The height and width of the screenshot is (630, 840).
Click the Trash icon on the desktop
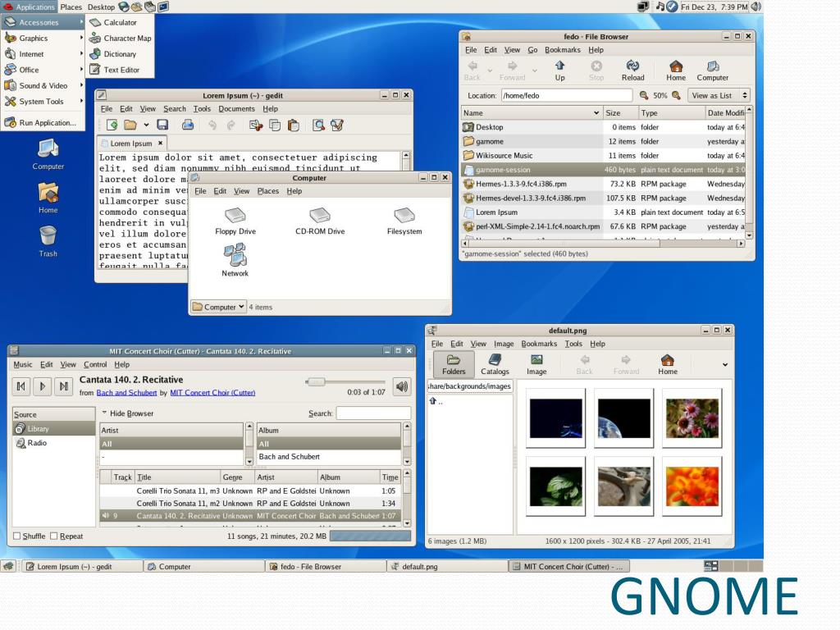(x=48, y=241)
